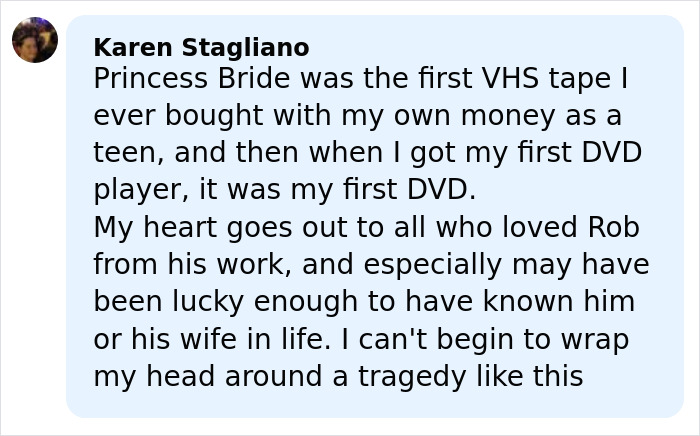Open Karen Stagliano's profile name link

(201, 47)
